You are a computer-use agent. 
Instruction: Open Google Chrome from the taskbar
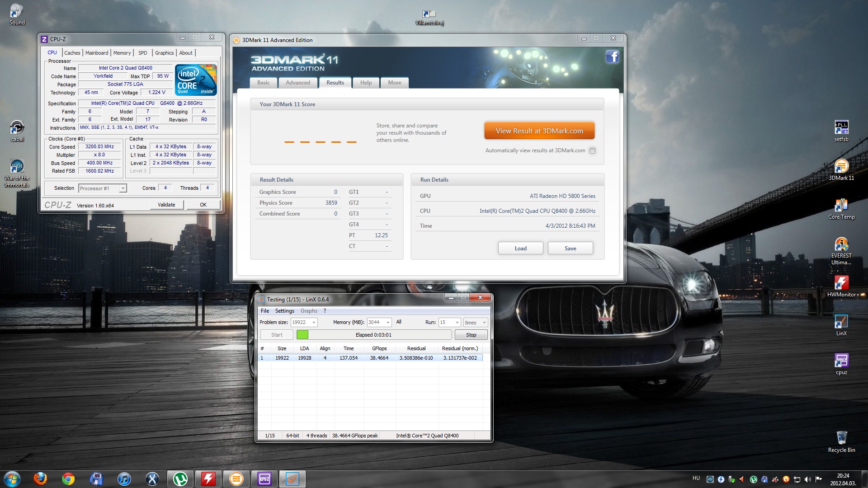[x=68, y=479]
